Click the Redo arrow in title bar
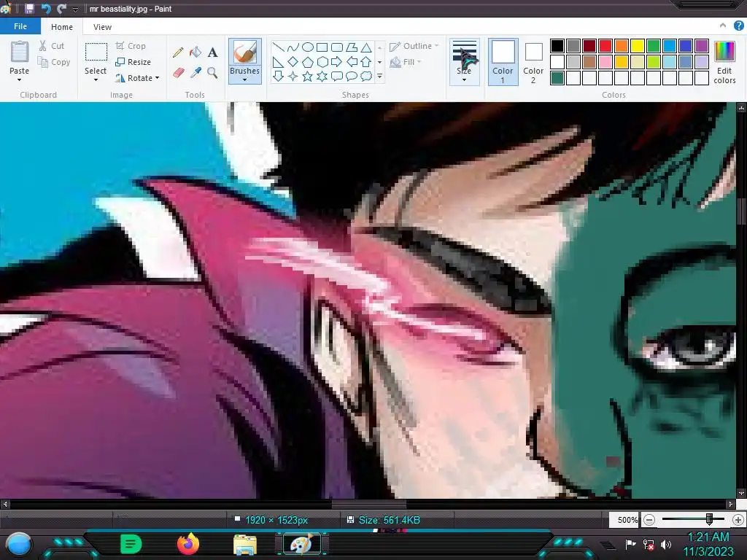Image resolution: width=747 pixels, height=560 pixels. point(61,9)
